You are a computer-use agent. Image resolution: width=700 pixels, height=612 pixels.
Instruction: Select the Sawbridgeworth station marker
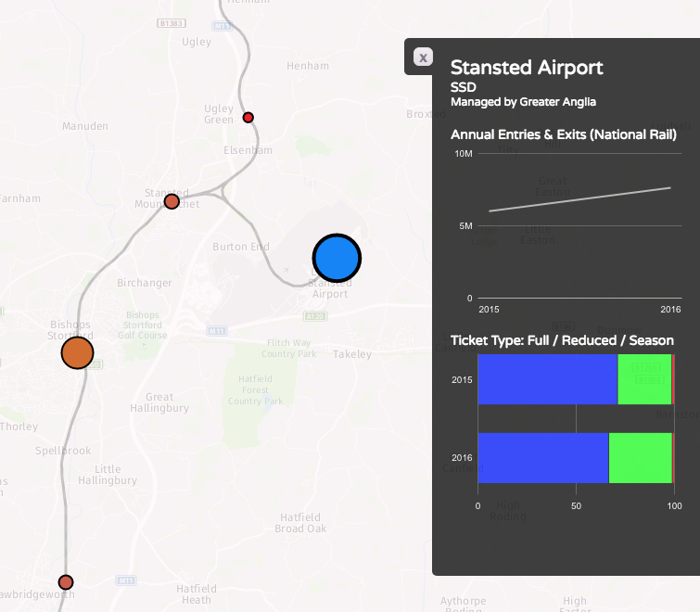click(x=66, y=582)
